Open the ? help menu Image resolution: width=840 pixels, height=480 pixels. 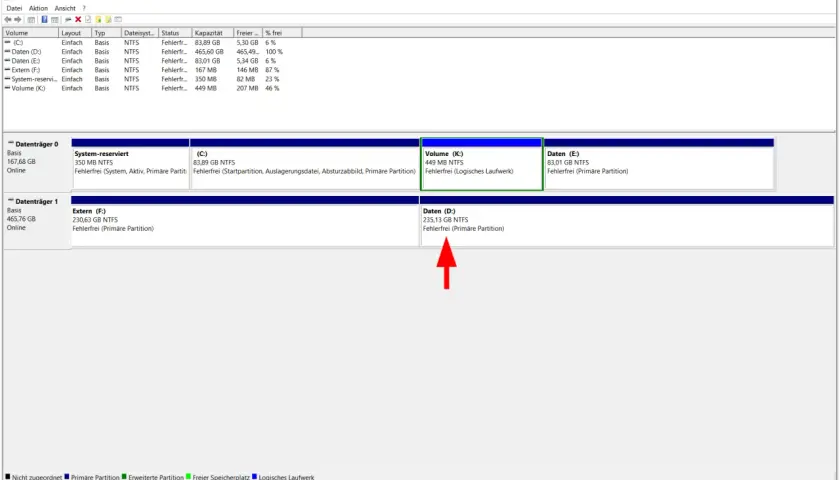coord(84,8)
